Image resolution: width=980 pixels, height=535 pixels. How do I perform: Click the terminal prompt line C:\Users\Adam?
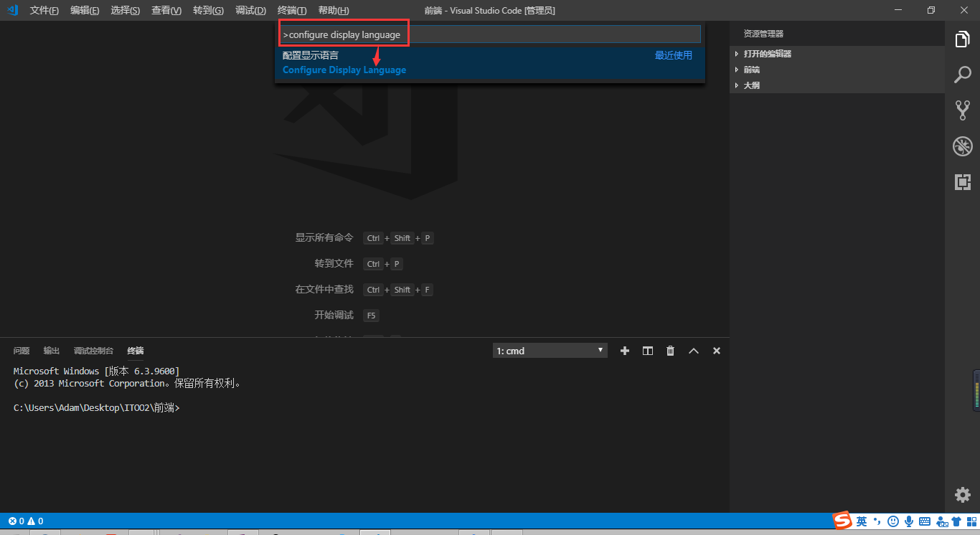(97, 407)
